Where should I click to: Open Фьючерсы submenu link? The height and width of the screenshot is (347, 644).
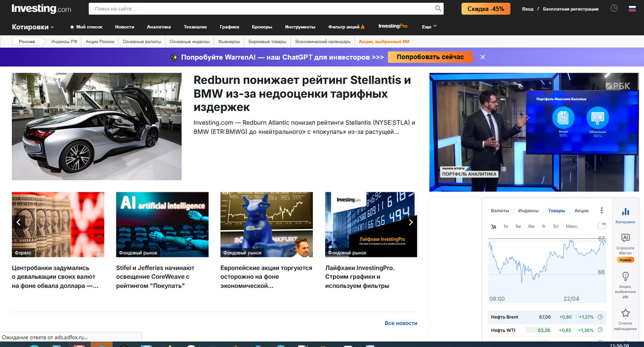click(229, 41)
